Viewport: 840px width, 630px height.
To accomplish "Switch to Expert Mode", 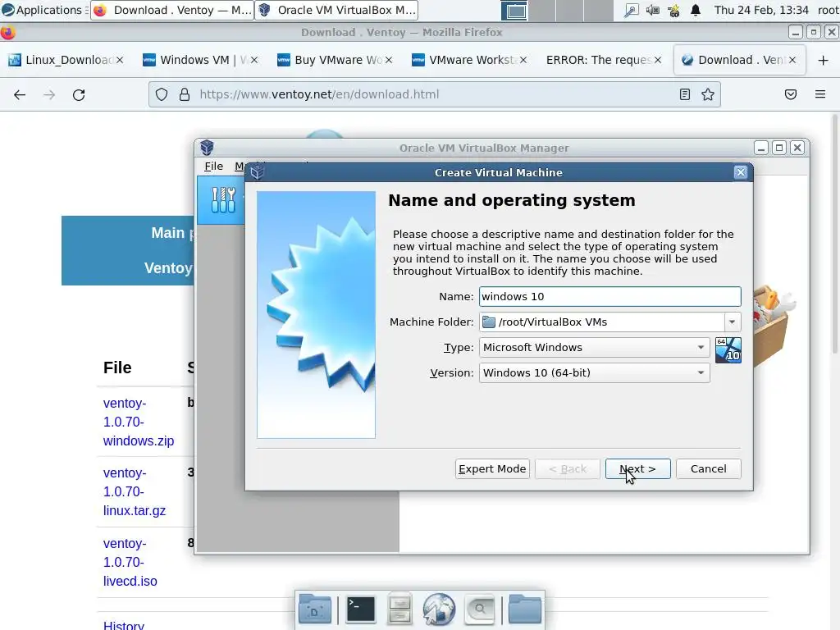I will (492, 468).
